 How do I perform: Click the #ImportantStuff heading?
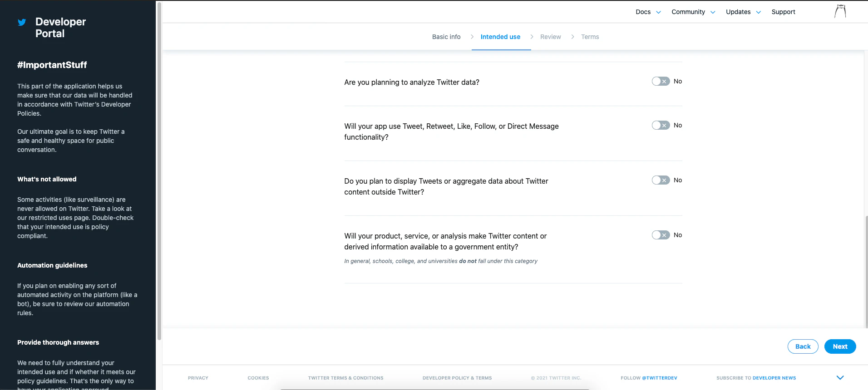[x=52, y=65]
